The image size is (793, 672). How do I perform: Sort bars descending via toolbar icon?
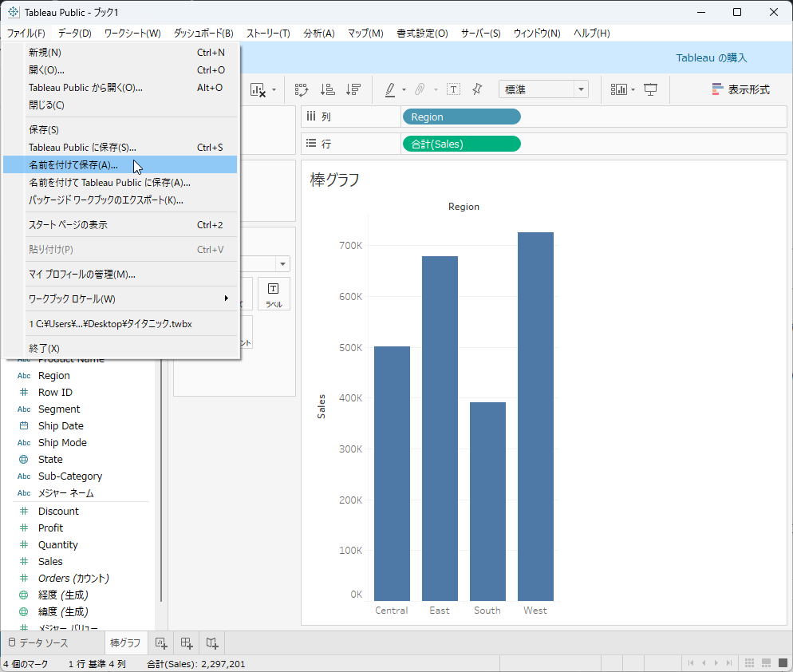click(353, 90)
